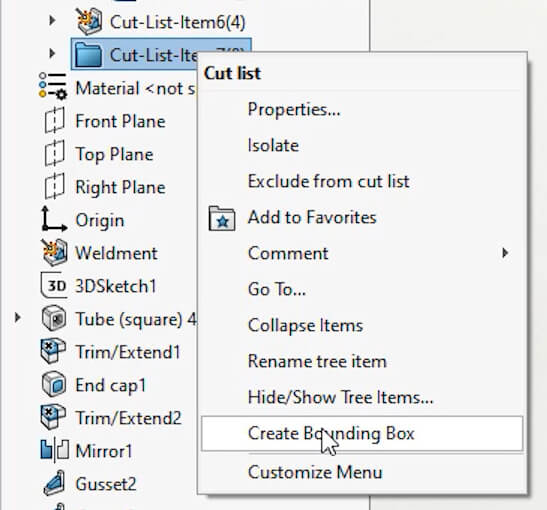Open the Comment submenu arrow

coord(505,253)
